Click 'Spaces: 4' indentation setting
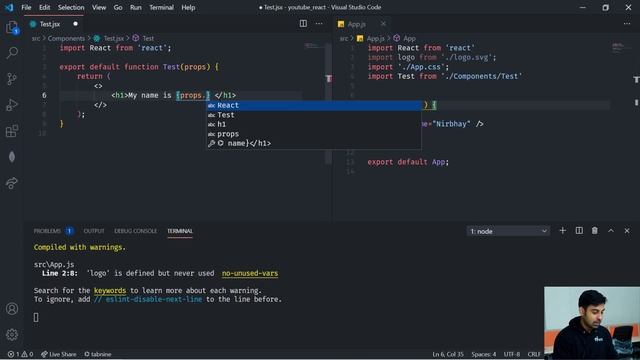The width and height of the screenshot is (640, 360). click(484, 354)
